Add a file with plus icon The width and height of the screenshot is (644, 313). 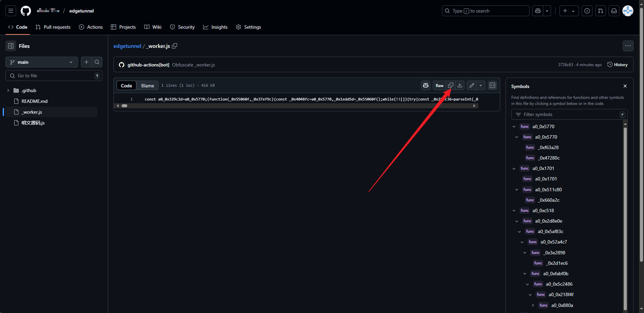point(87,62)
